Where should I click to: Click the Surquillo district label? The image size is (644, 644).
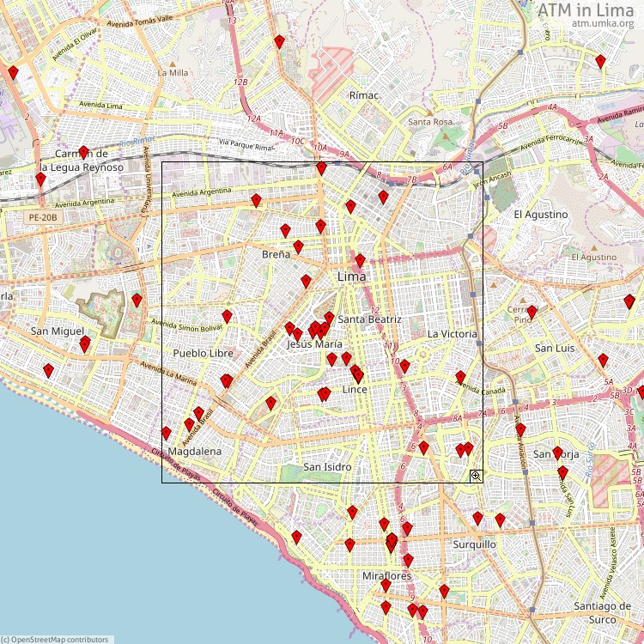click(x=474, y=544)
